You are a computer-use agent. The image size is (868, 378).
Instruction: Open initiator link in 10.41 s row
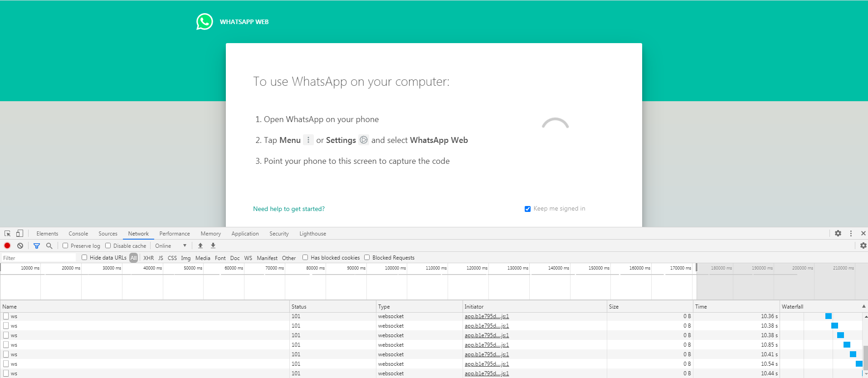(x=487, y=354)
